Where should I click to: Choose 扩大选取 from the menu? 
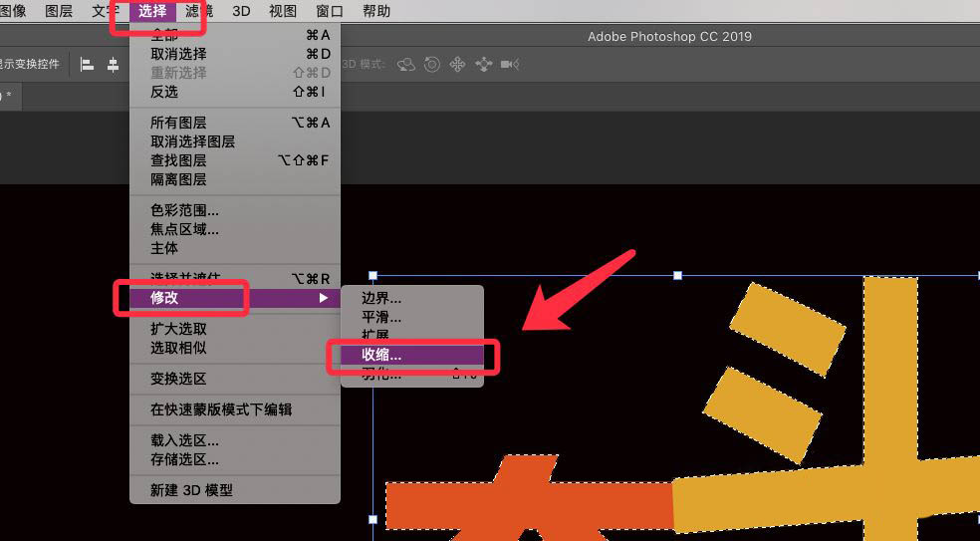click(235, 329)
